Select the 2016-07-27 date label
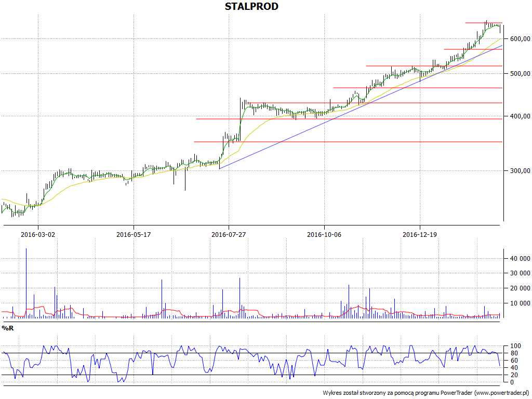 tap(229, 234)
